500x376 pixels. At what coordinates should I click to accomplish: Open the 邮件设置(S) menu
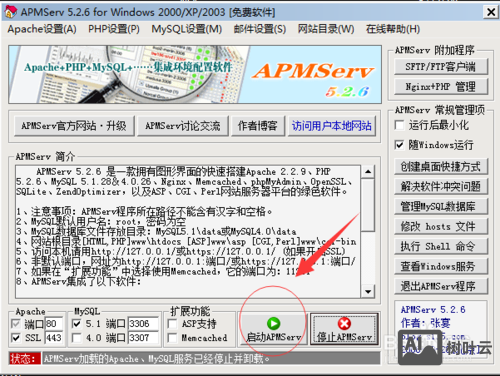click(x=260, y=29)
